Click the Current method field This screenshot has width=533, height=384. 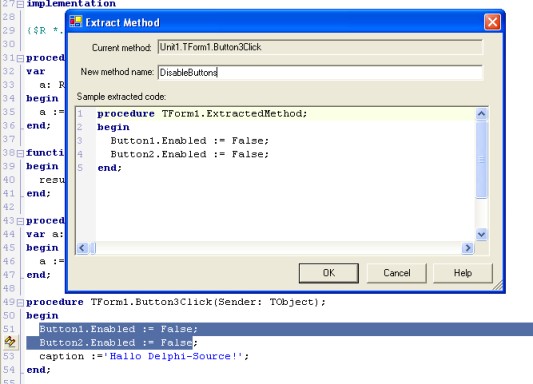coord(320,47)
